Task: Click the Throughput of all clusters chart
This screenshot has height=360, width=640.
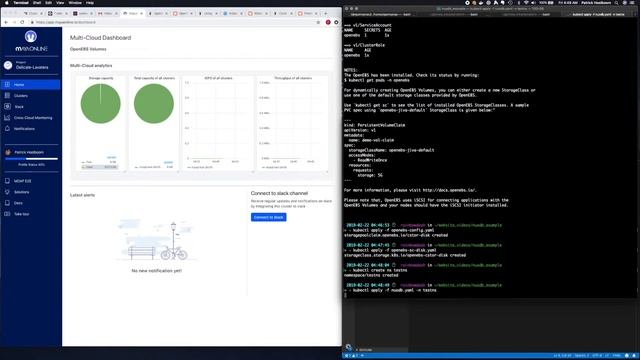Action: (x=293, y=122)
